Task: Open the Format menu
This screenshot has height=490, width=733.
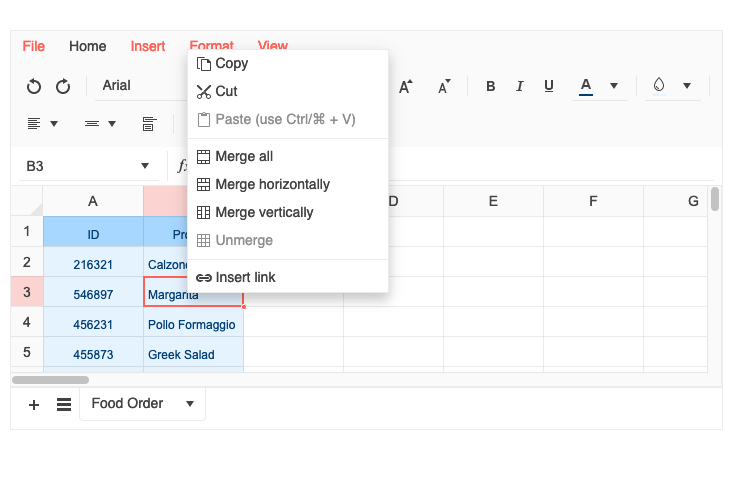Action: (x=211, y=45)
